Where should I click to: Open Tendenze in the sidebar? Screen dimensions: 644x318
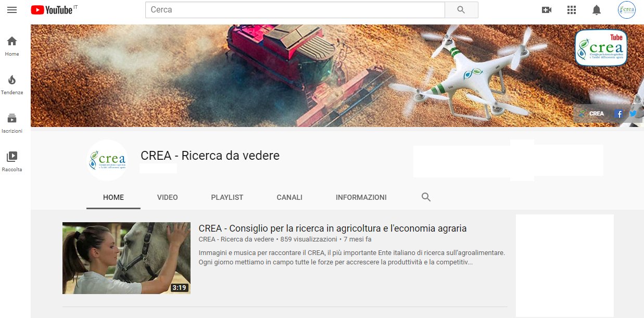(x=12, y=84)
